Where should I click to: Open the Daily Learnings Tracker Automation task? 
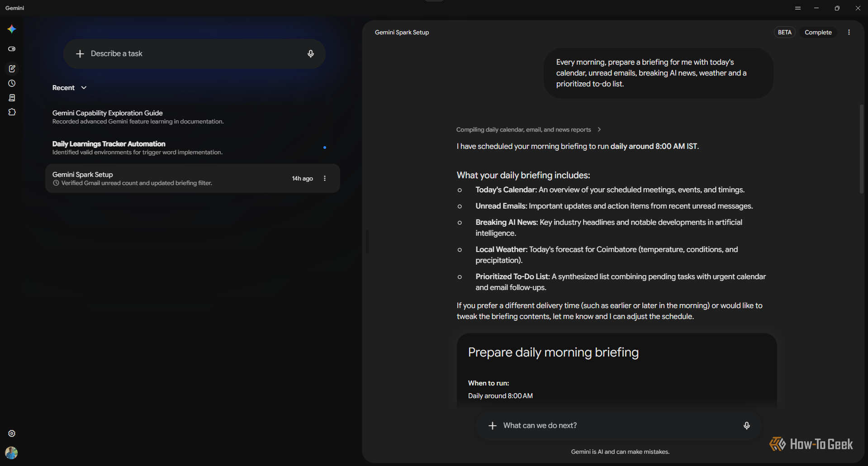tap(193, 147)
